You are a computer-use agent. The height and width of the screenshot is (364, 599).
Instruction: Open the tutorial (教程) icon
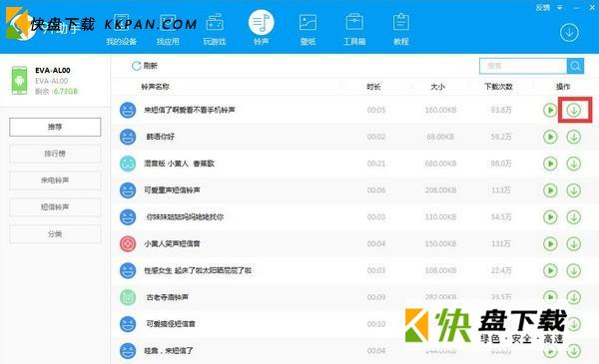(x=401, y=29)
